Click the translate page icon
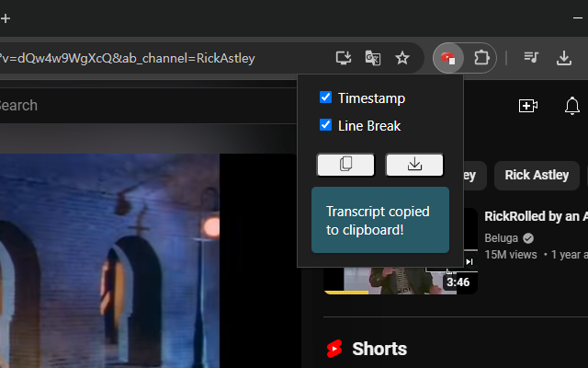Viewport: 588px width, 368px height. (373, 58)
